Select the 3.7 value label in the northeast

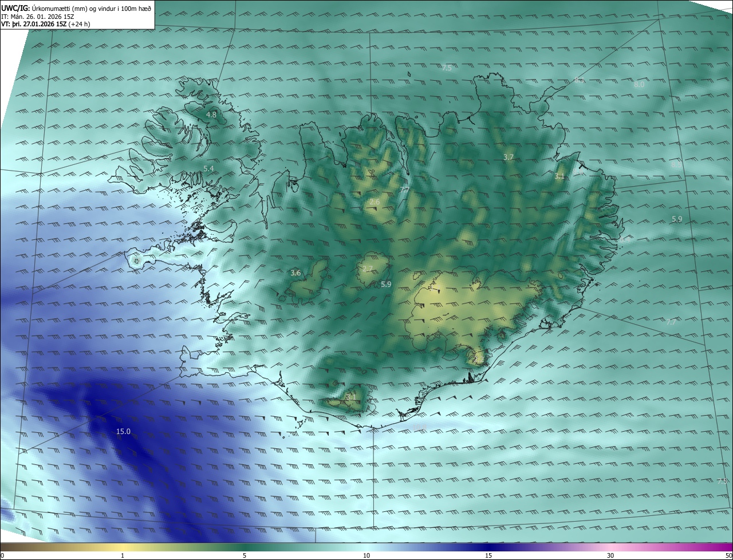[x=508, y=157]
